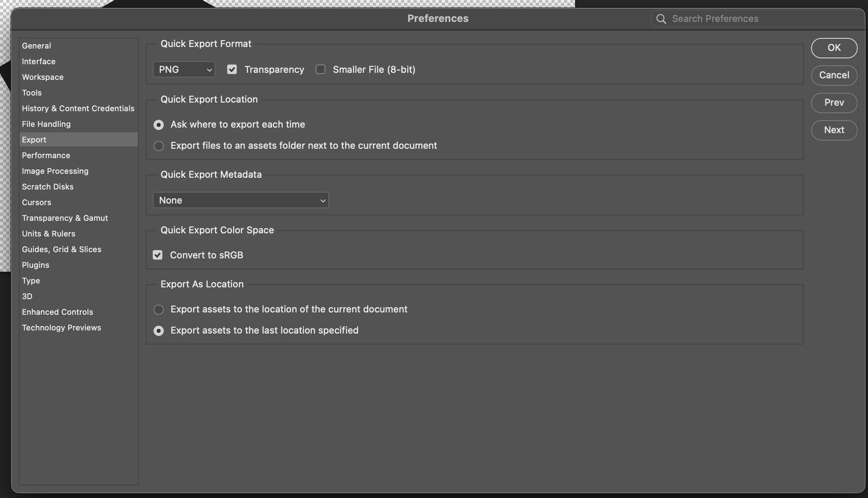Select Ask where to export each time

click(159, 125)
